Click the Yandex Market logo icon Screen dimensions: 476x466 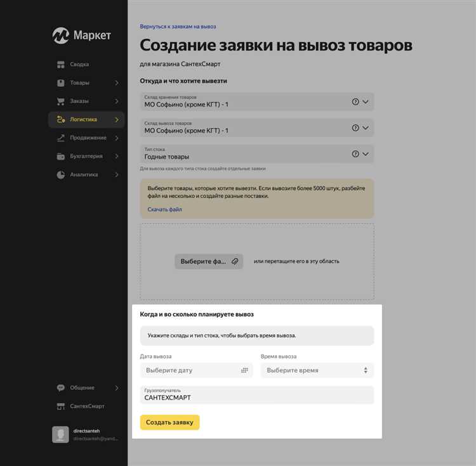click(x=61, y=36)
